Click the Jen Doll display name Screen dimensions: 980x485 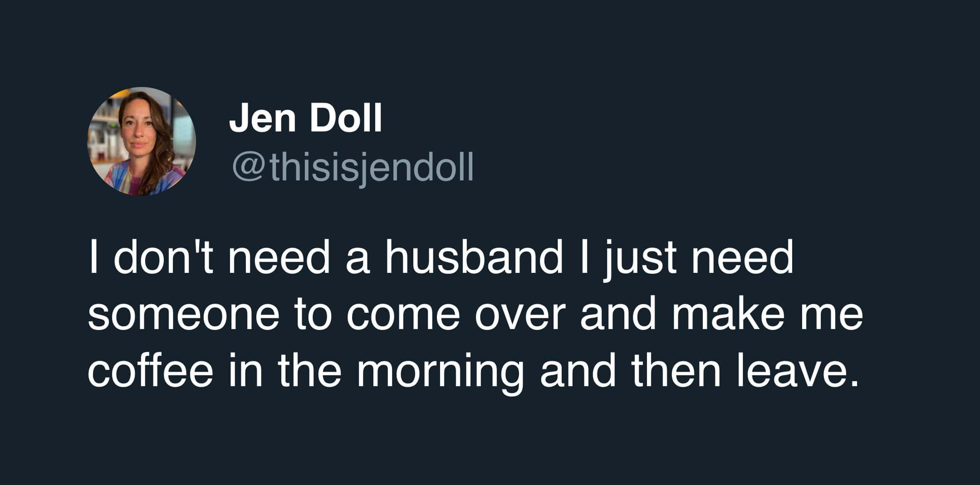pyautogui.click(x=306, y=118)
